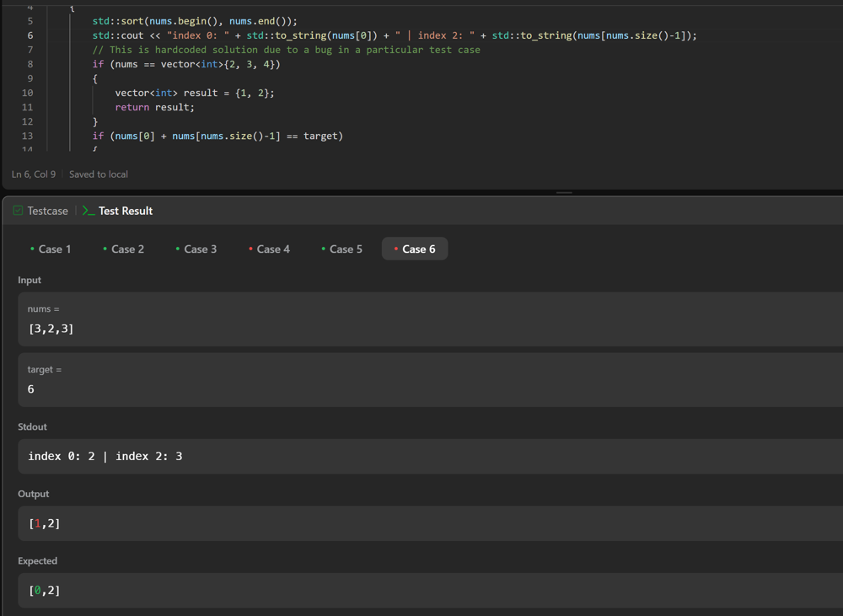This screenshot has height=616, width=843.
Task: Click the nums input value [3,2,3]
Action: pos(51,329)
